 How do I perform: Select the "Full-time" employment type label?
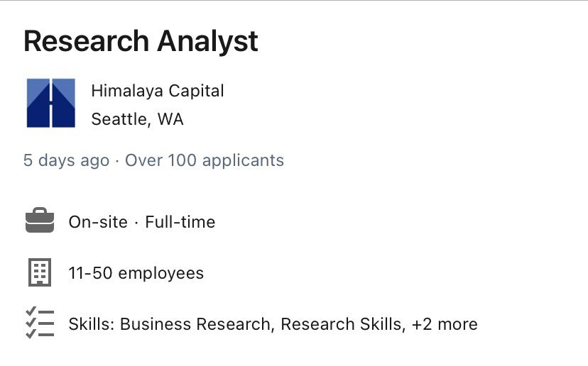pos(180,222)
